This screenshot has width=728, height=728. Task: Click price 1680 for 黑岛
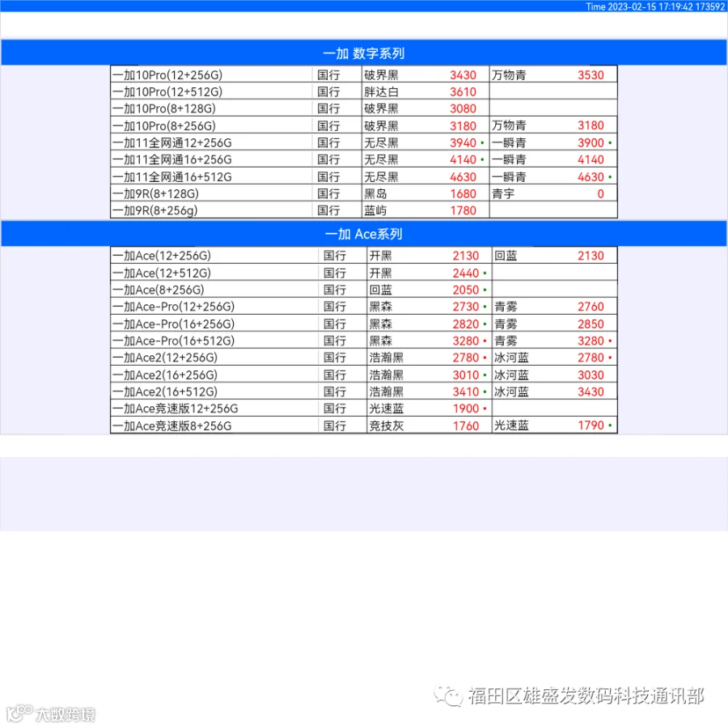(x=463, y=193)
